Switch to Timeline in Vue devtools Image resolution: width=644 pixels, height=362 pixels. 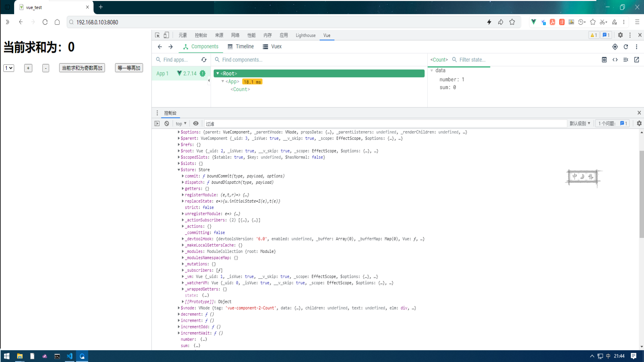pyautogui.click(x=241, y=47)
